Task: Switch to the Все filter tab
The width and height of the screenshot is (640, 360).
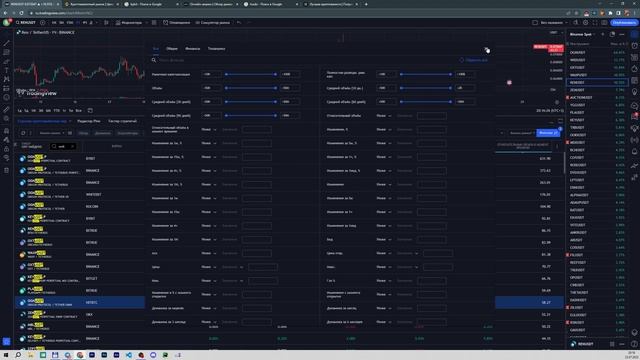Action: coord(156,49)
